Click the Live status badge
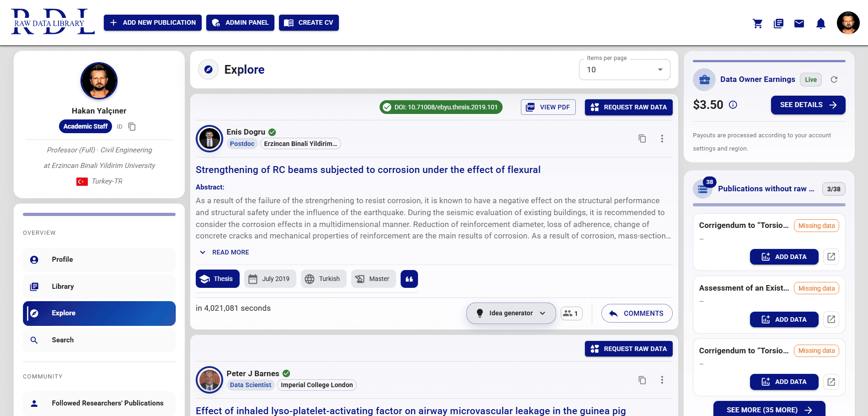Viewport: 868px width, 416px height. point(811,80)
